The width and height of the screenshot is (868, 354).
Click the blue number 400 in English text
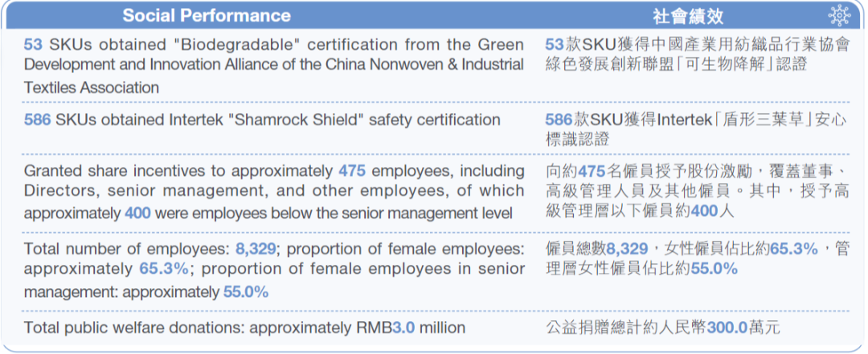tap(138, 213)
